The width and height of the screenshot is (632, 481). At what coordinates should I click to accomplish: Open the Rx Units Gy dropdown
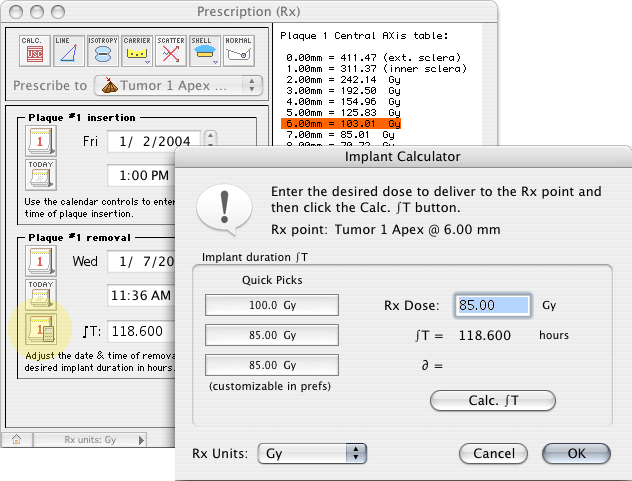pyautogui.click(x=312, y=454)
